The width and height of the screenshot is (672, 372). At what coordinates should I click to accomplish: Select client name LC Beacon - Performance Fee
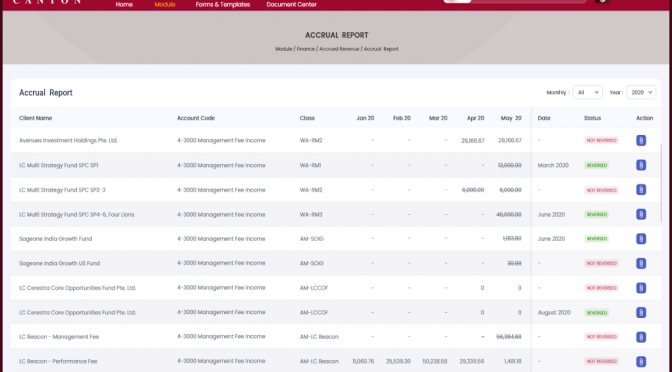pyautogui.click(x=58, y=361)
